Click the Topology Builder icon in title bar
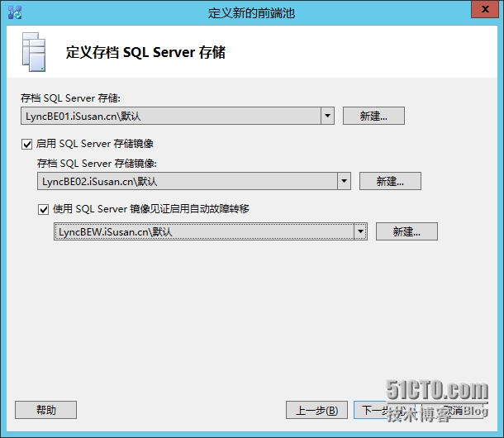Viewport: 504px width, 438px height. tap(15, 12)
